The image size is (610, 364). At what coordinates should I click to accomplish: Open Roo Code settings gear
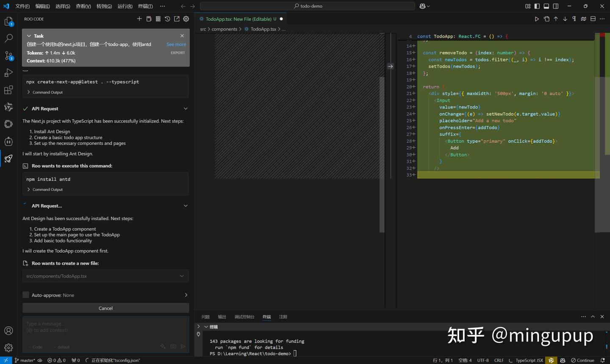[186, 19]
